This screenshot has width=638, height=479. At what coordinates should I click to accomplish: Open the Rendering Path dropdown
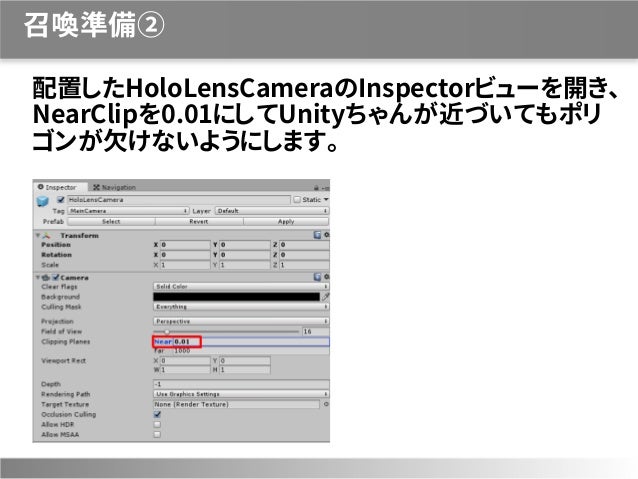241,394
